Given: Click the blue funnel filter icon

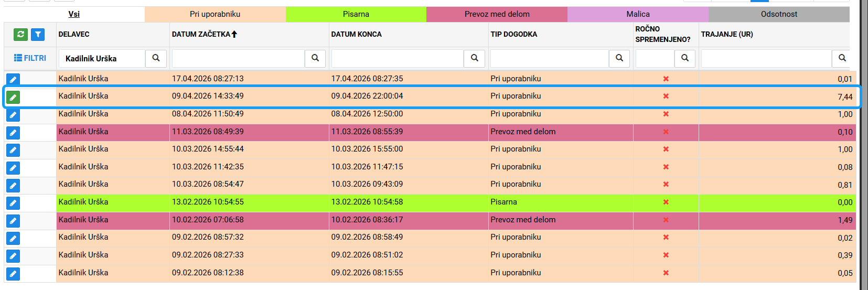Looking at the screenshot, I should 38,35.
